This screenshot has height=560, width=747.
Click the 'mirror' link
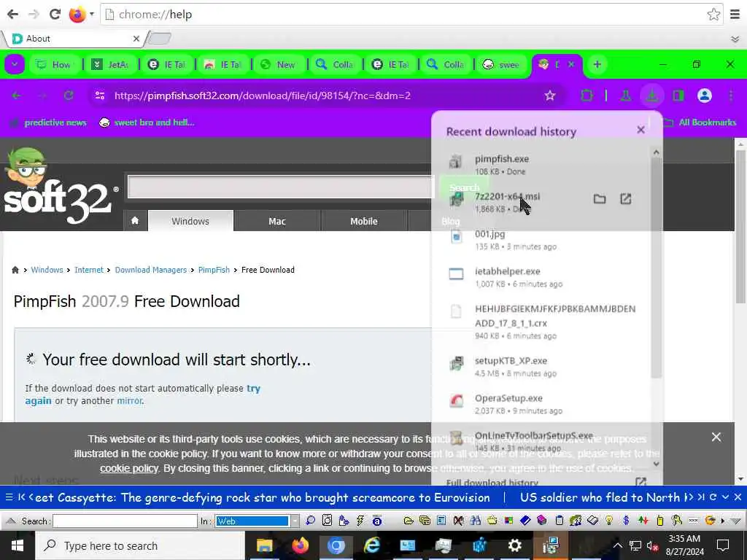(130, 401)
